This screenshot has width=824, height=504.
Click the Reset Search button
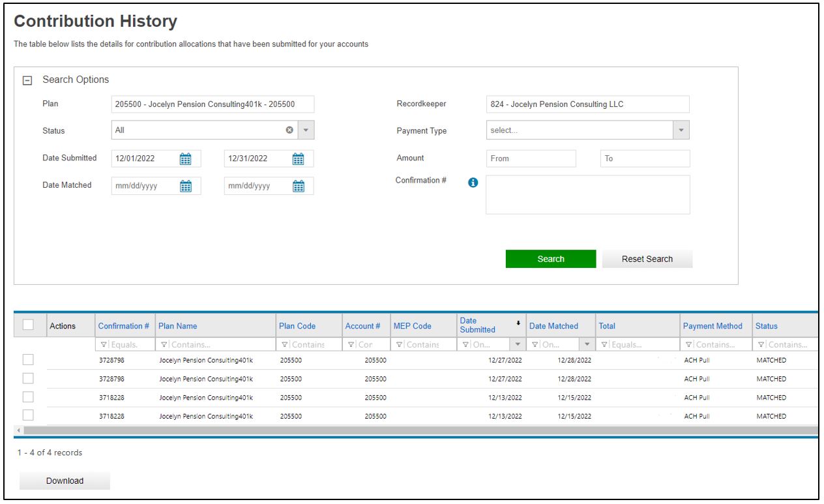[647, 259]
